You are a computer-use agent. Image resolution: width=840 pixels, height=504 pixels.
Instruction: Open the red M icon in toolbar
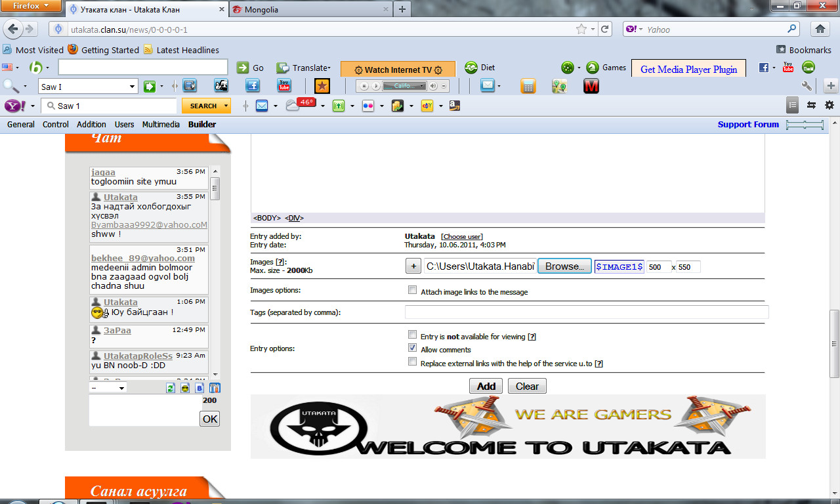coord(591,86)
